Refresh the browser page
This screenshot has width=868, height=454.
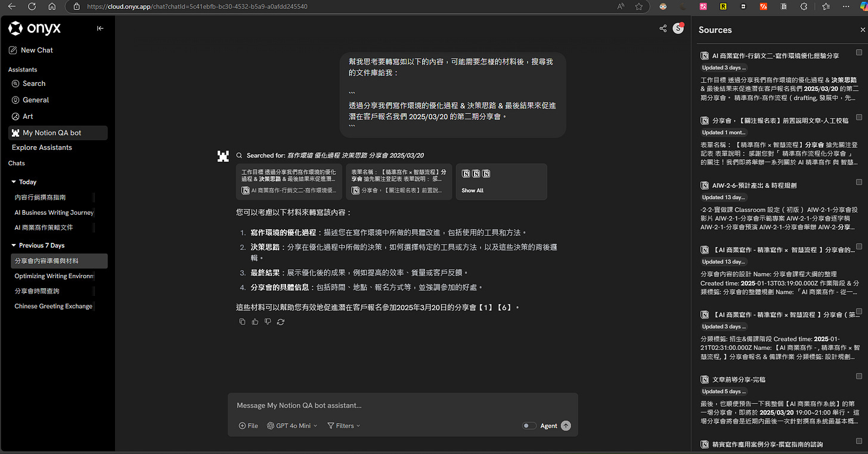32,7
